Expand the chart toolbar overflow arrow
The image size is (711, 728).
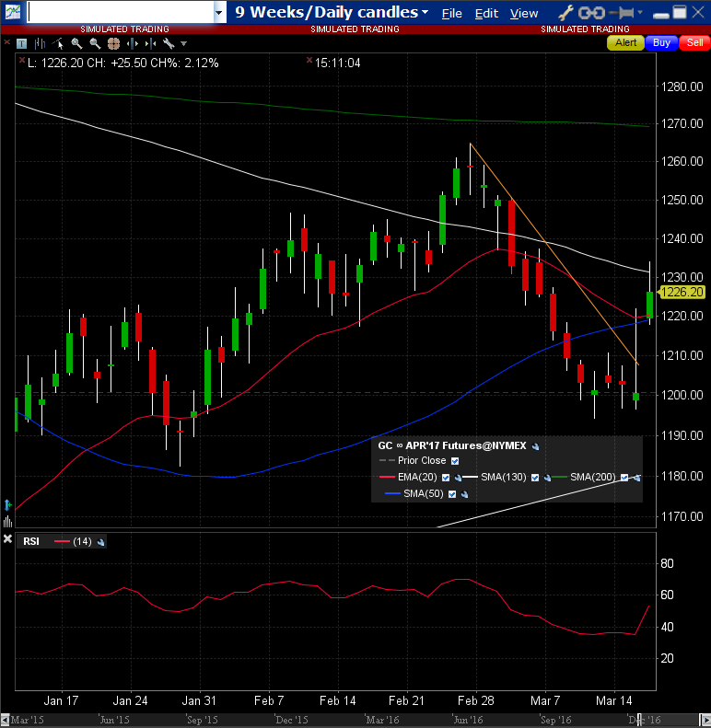click(184, 43)
